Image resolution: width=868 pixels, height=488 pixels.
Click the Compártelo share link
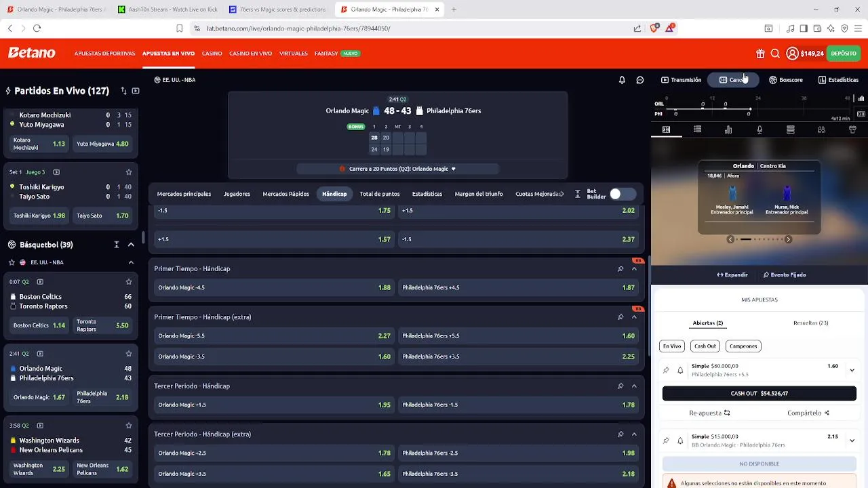(808, 413)
